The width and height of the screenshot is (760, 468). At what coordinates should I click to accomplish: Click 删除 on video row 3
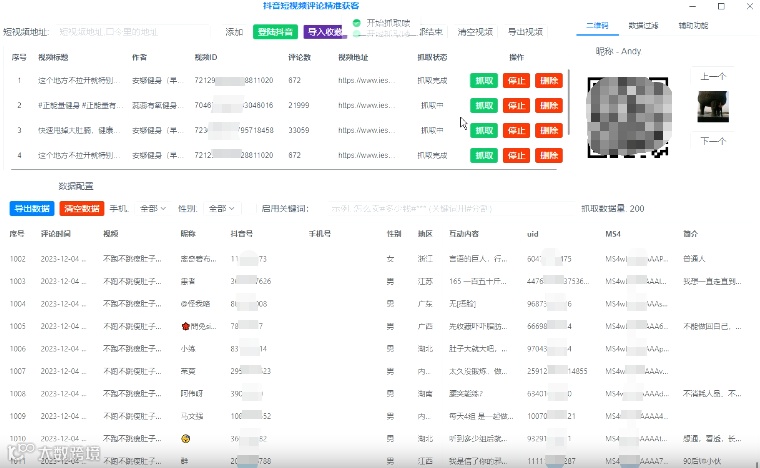tap(549, 130)
